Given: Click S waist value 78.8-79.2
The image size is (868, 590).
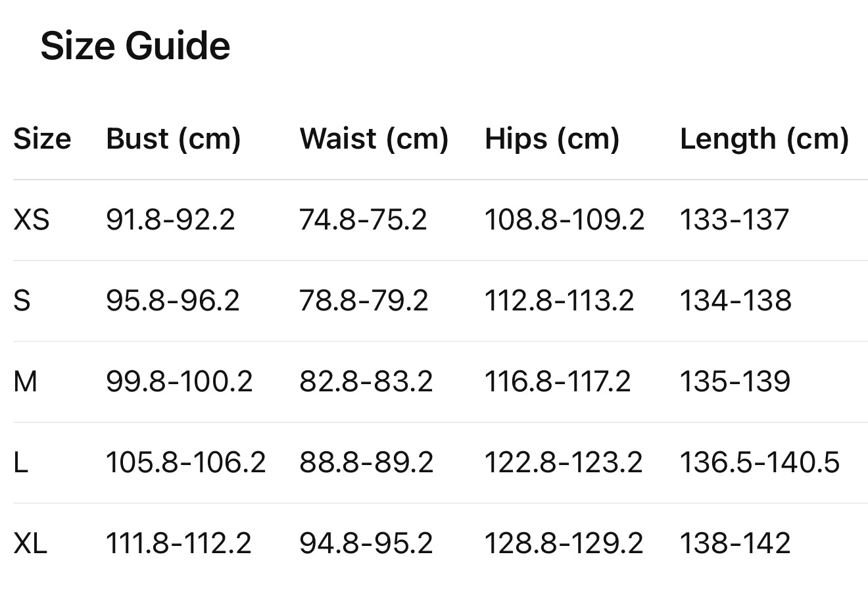Looking at the screenshot, I should pos(364,301).
